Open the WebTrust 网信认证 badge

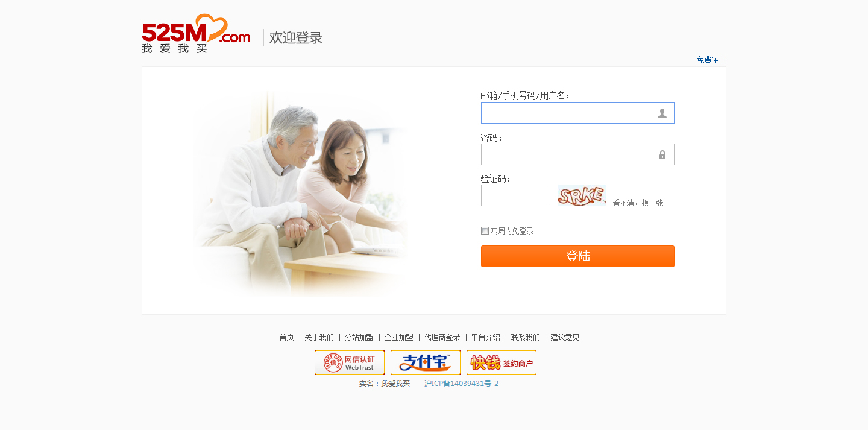(x=350, y=362)
